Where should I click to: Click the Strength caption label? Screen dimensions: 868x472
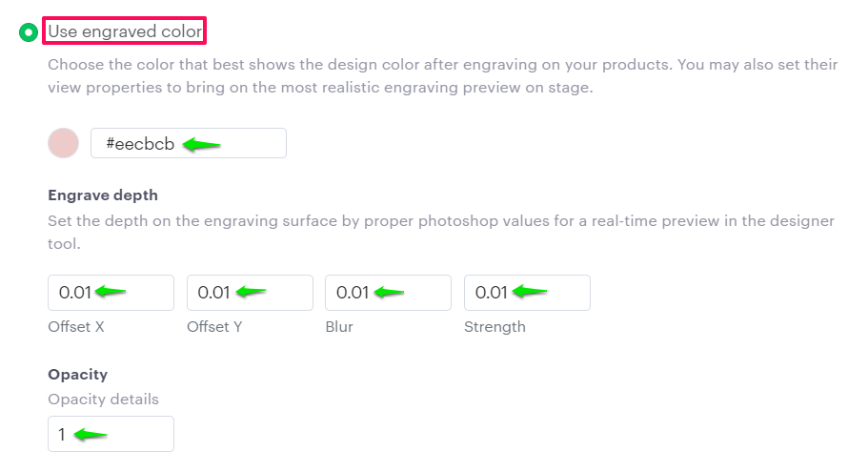point(495,326)
